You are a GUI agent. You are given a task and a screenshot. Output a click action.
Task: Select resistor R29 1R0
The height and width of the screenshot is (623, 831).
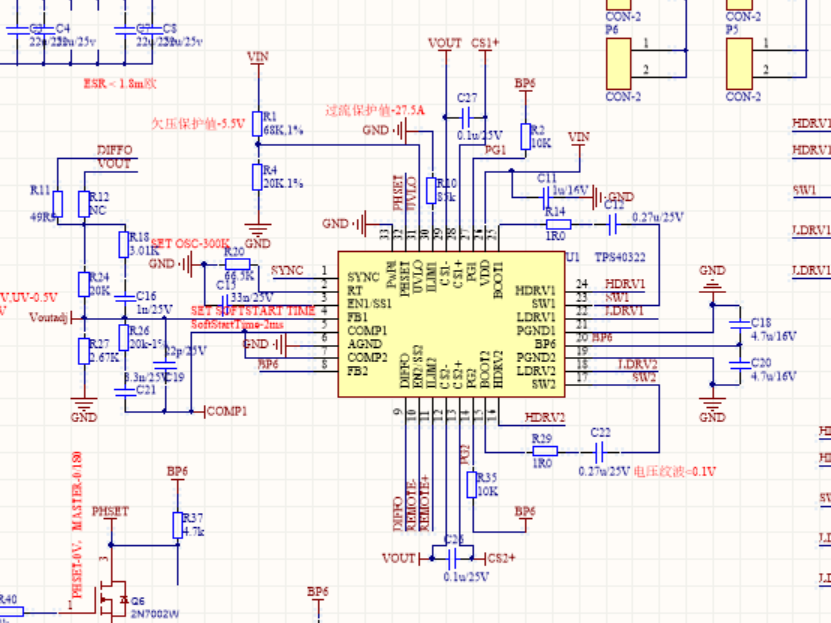(545, 451)
